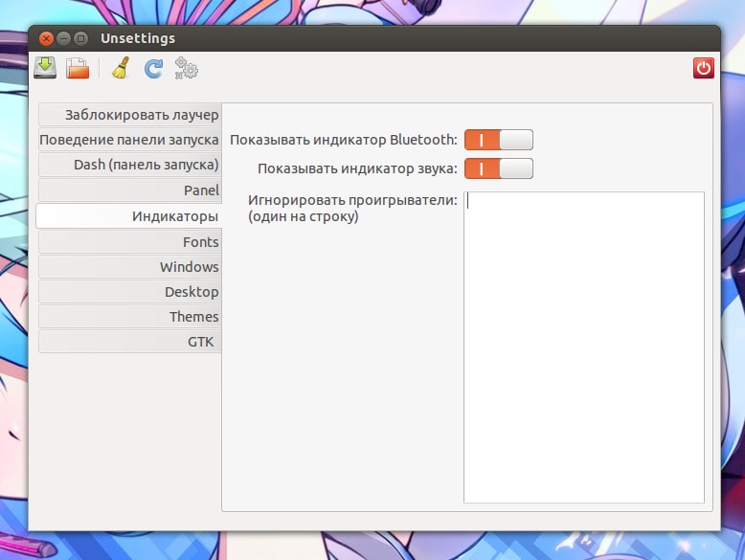Click the red power quit icon
This screenshot has width=745, height=560.
(703, 68)
